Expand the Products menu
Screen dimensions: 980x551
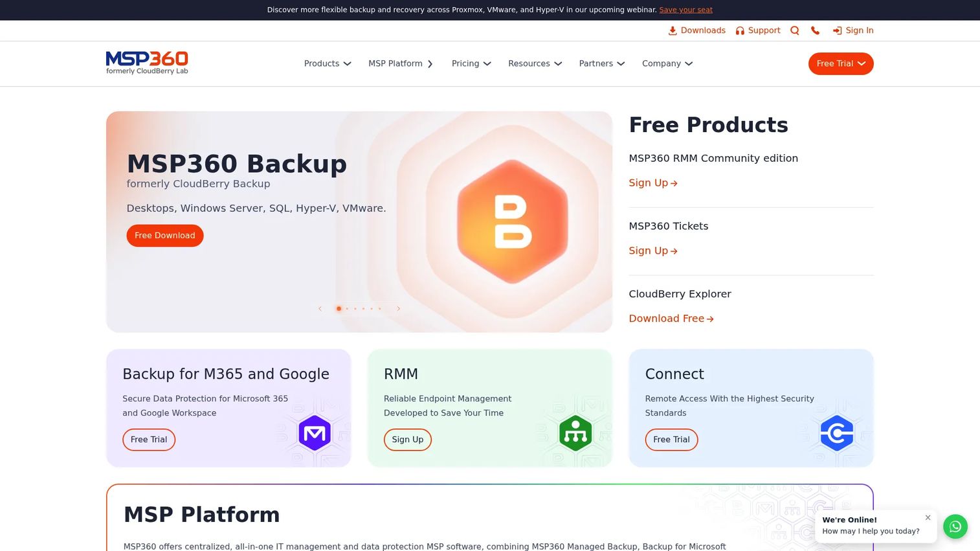[x=328, y=63]
